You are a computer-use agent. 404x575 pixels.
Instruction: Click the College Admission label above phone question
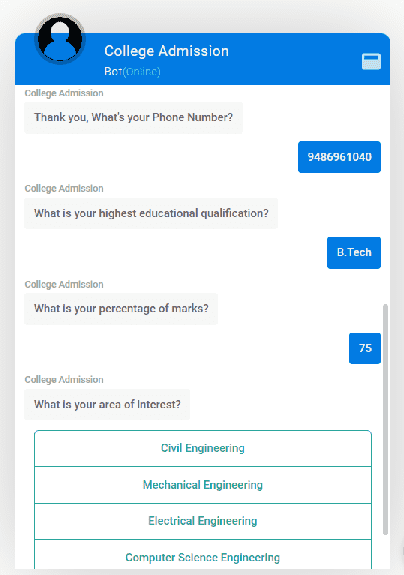click(64, 93)
